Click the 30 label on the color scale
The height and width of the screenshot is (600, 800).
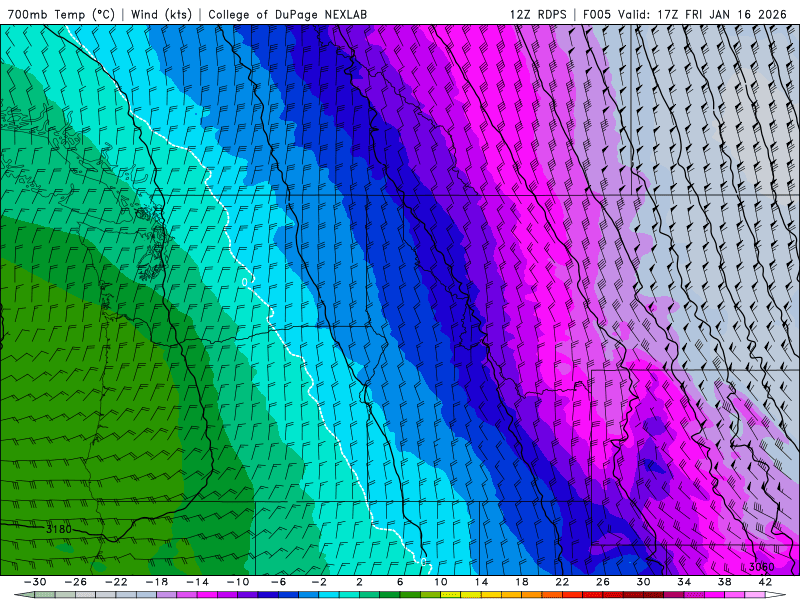[643, 582]
